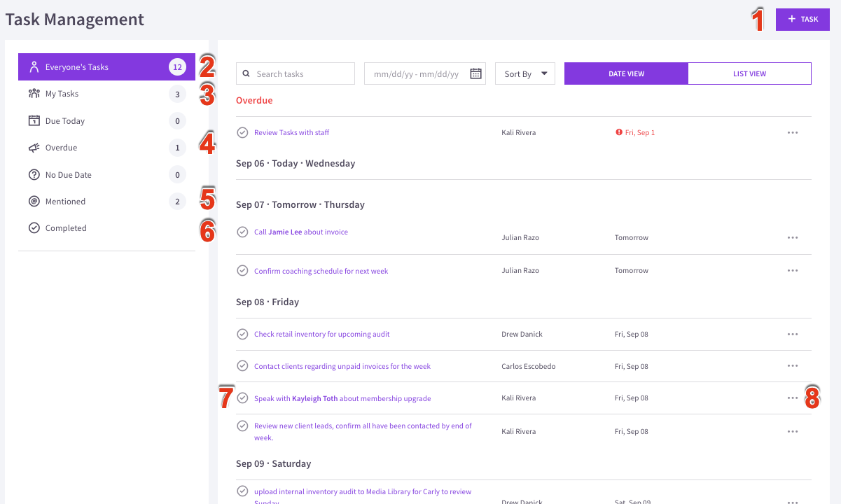Show Completed tasks in sidebar
Viewport: 841px width, 504px height.
(106, 228)
